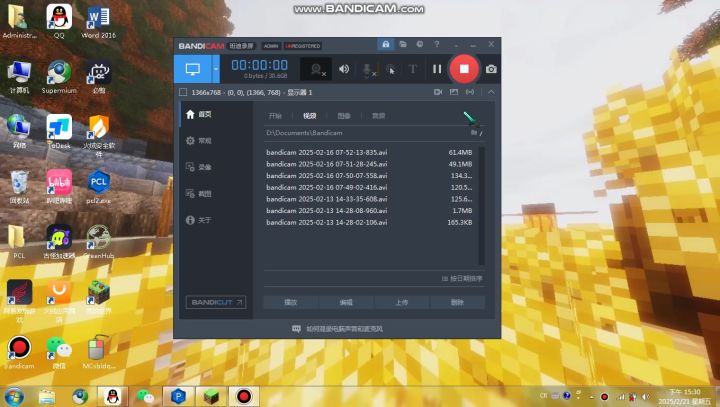Select the screen recording mode monitor icon
Viewport: 720px width, 407px height.
(x=192, y=69)
